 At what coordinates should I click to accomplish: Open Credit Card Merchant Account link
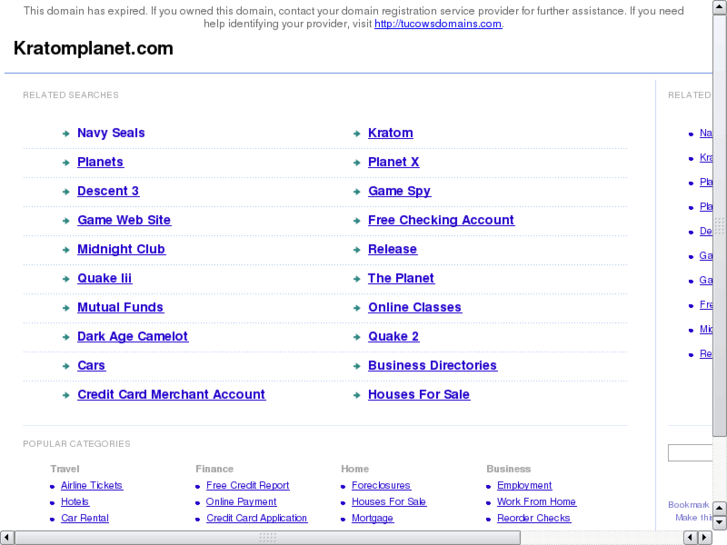[171, 395]
